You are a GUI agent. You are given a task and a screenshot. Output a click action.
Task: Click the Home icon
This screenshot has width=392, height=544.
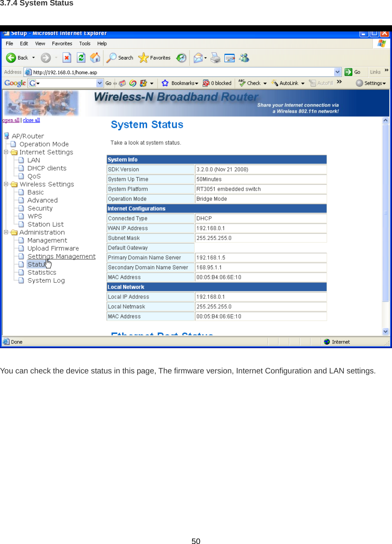(x=95, y=58)
